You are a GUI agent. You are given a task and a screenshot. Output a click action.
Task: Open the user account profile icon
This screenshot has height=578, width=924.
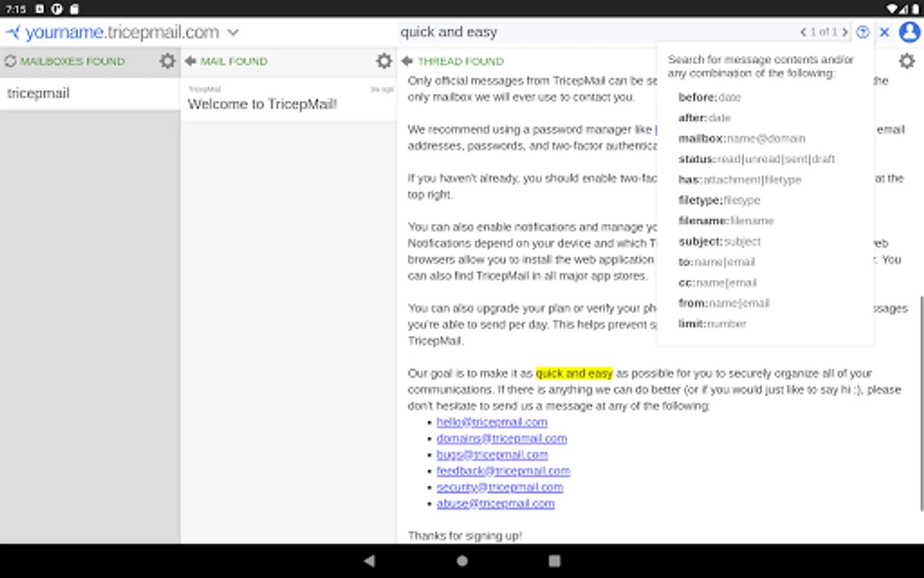coord(910,32)
